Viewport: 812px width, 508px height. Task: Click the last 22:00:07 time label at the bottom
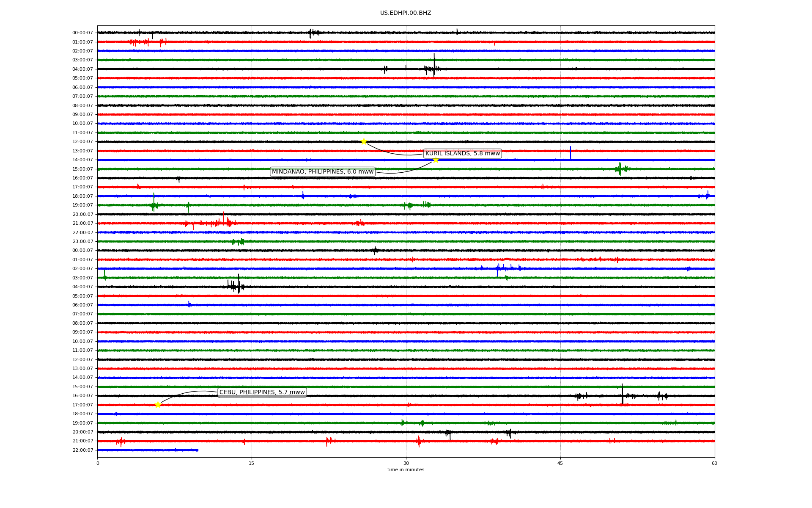(82, 450)
